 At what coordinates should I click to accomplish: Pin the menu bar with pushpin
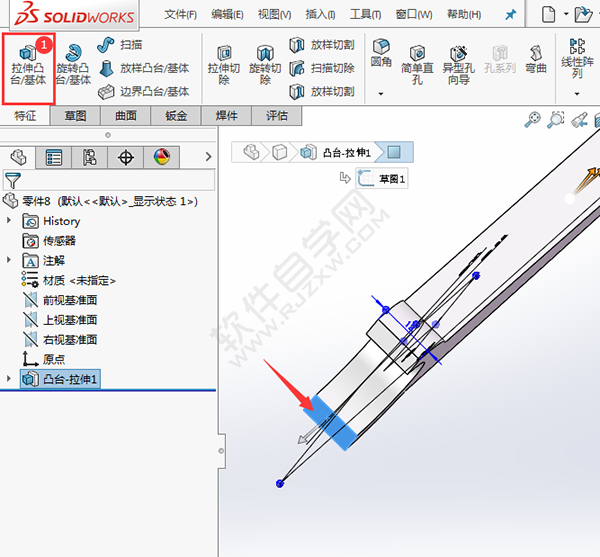pos(510,15)
